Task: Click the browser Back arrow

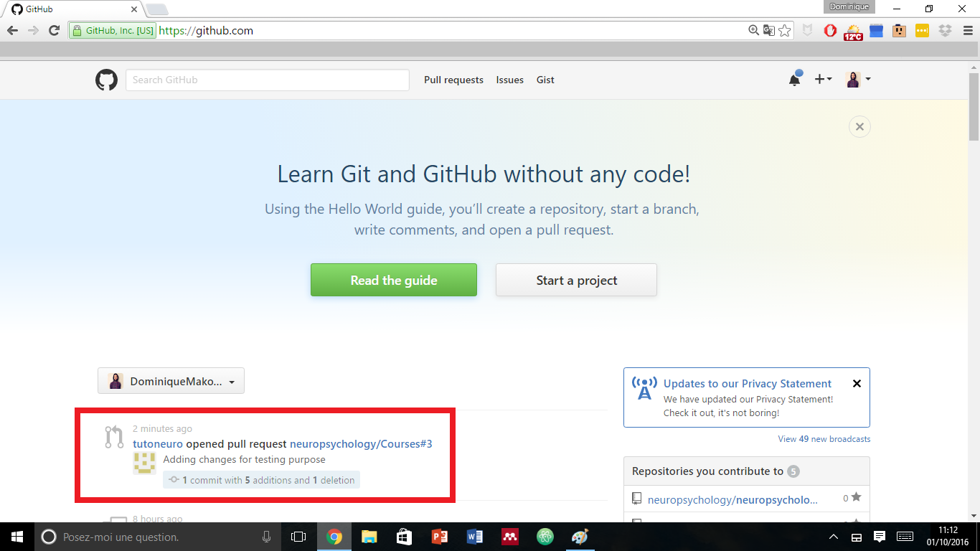Action: click(x=12, y=30)
